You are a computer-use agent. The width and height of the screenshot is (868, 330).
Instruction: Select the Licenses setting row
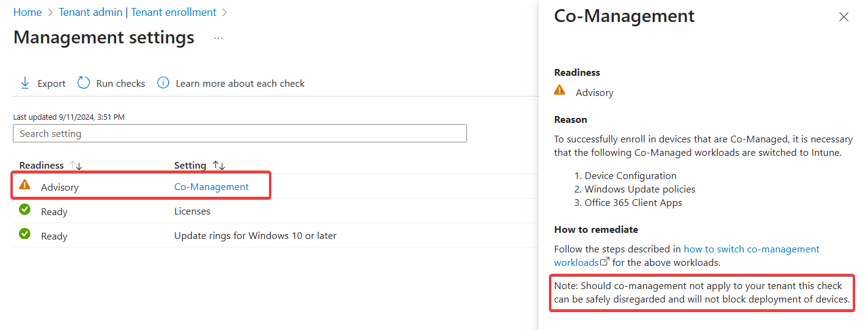tap(192, 211)
